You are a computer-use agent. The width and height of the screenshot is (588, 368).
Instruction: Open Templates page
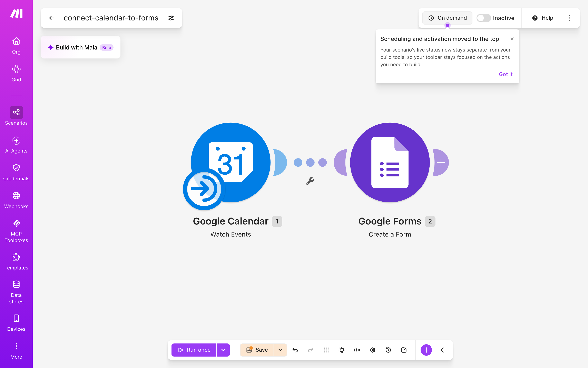click(16, 262)
